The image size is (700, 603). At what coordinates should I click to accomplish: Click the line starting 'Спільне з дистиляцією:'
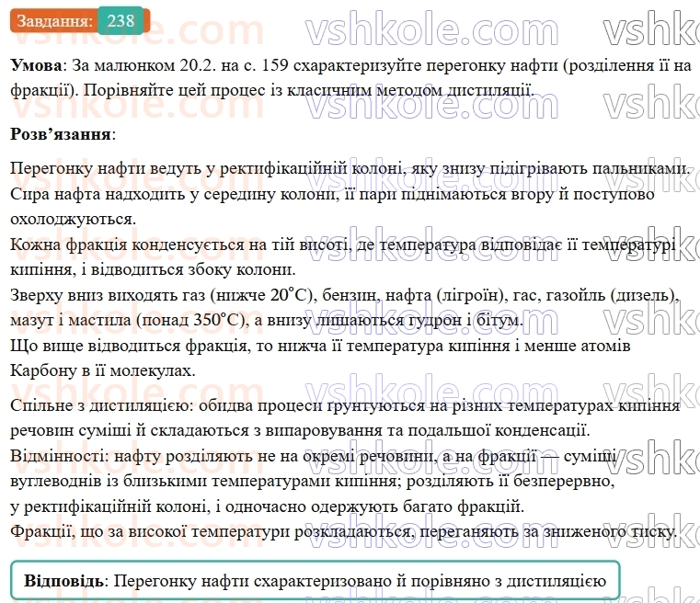345,405
